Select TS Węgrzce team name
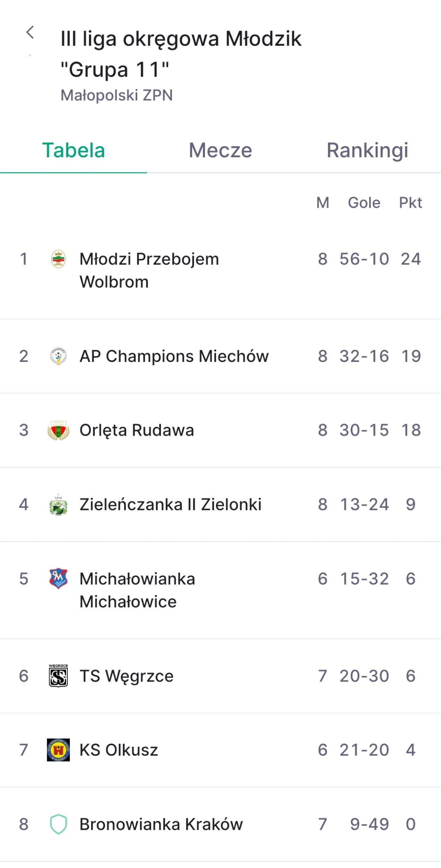The image size is (441, 868). (127, 676)
